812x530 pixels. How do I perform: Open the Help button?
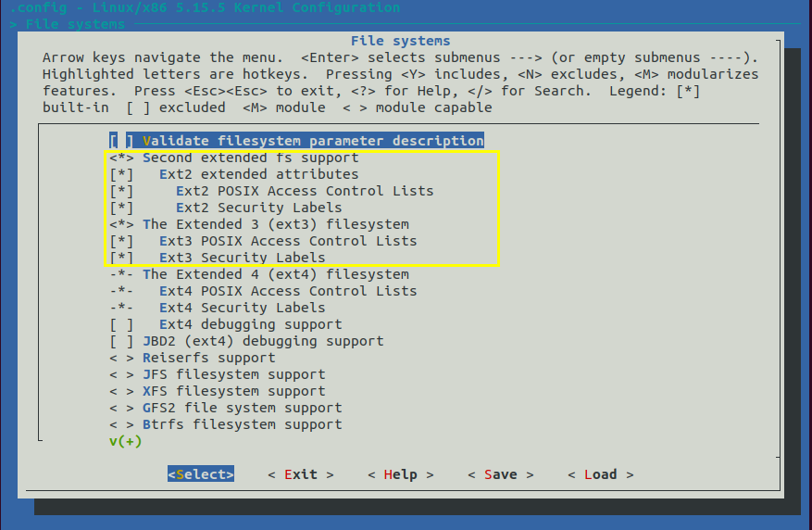(400, 474)
